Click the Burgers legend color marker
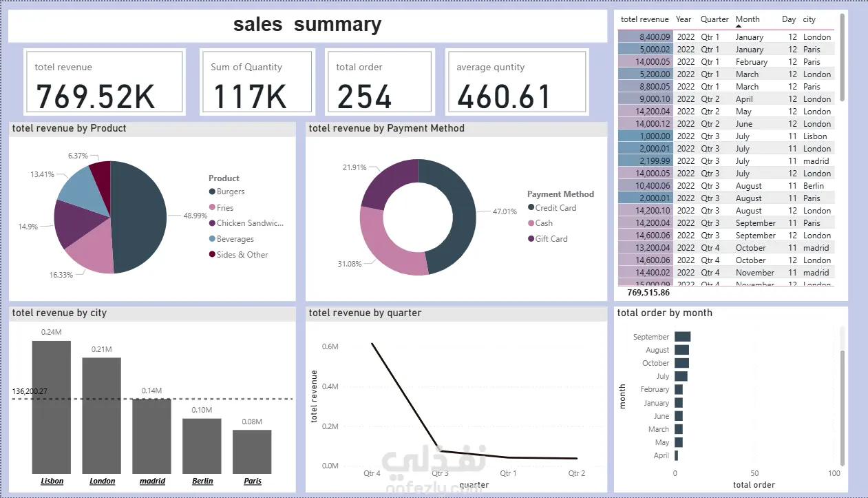 click(x=212, y=192)
